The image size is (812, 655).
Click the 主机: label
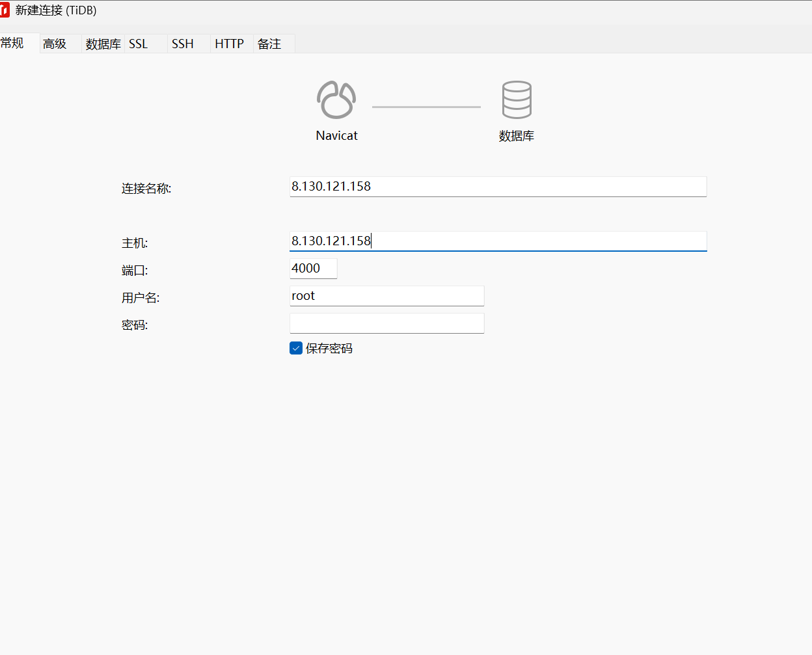point(135,243)
